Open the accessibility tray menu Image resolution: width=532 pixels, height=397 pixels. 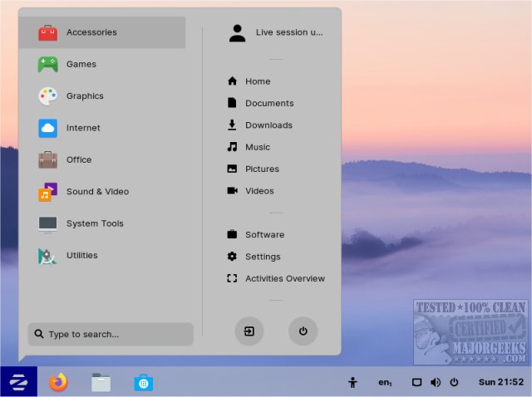pos(352,382)
